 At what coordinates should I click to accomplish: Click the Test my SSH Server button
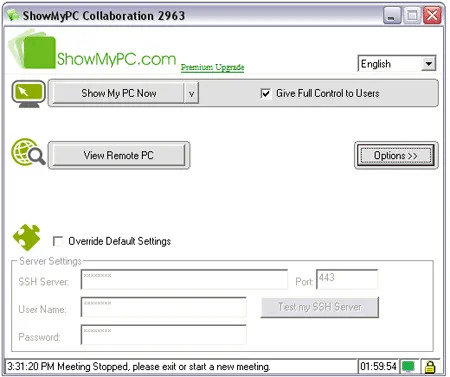pyautogui.click(x=320, y=307)
